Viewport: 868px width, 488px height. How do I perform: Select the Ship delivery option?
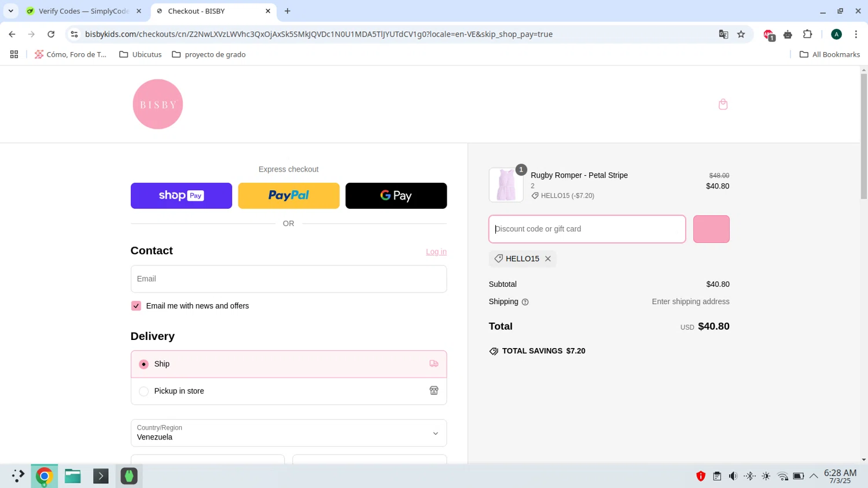point(289,364)
